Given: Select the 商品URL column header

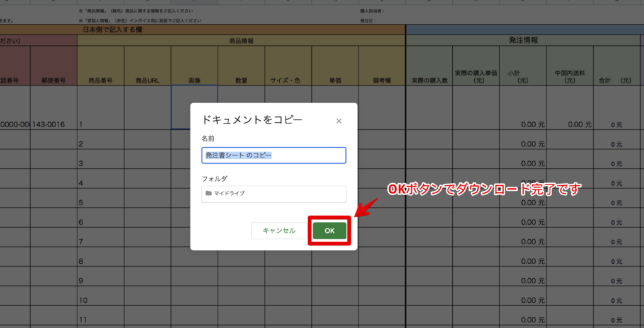Looking at the screenshot, I should [147, 65].
